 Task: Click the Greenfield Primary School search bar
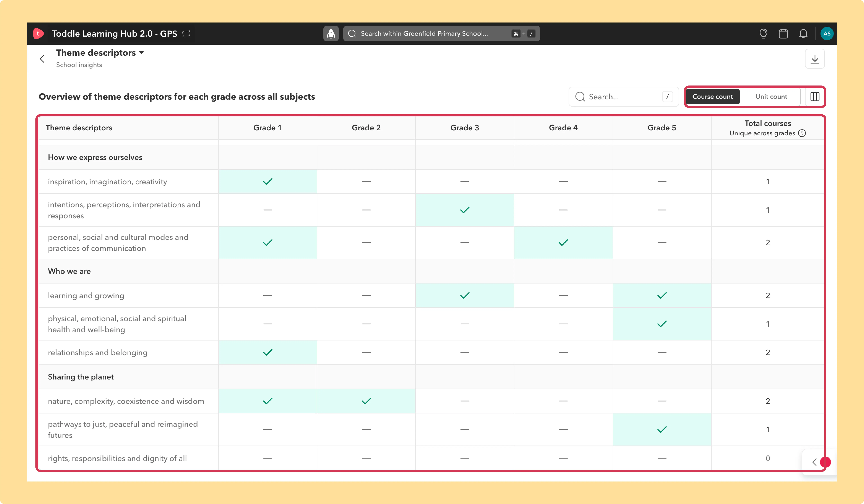point(441,34)
